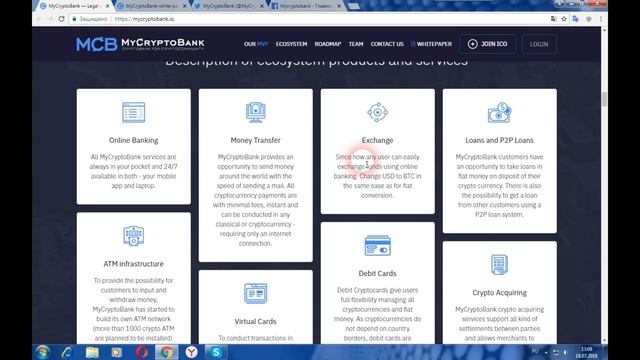Click the volume speaker icon in tray
Viewport: 640px width, 360px height.
click(566, 352)
